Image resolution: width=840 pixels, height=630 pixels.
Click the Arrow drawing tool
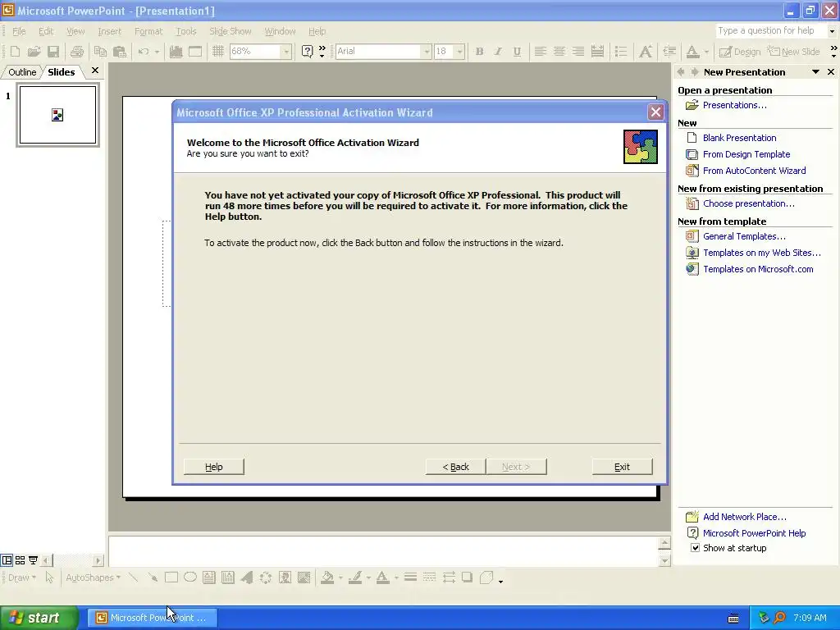pos(153,577)
